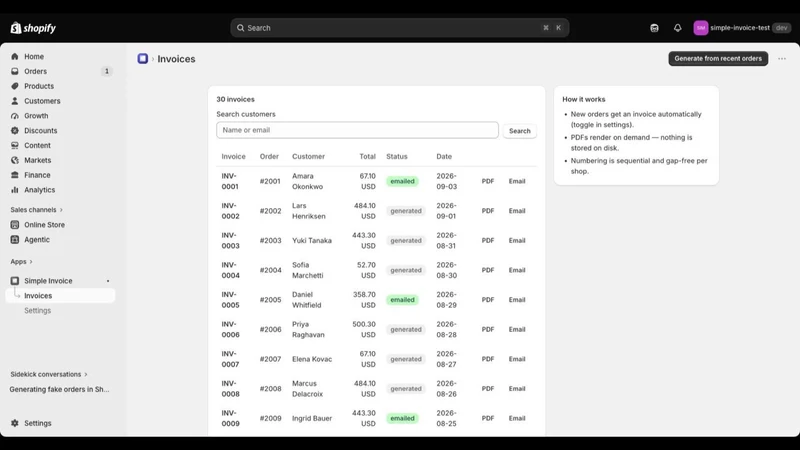Expand Sidekick conversations list
Viewport: 800px width, 450px height.
[49, 374]
